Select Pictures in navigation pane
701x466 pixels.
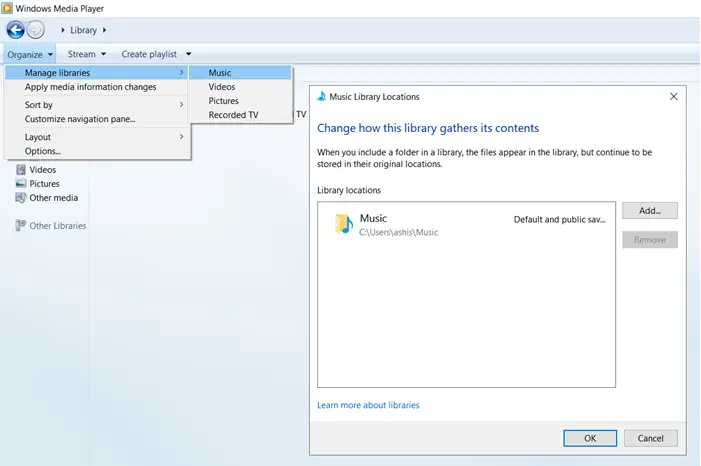pyautogui.click(x=44, y=183)
